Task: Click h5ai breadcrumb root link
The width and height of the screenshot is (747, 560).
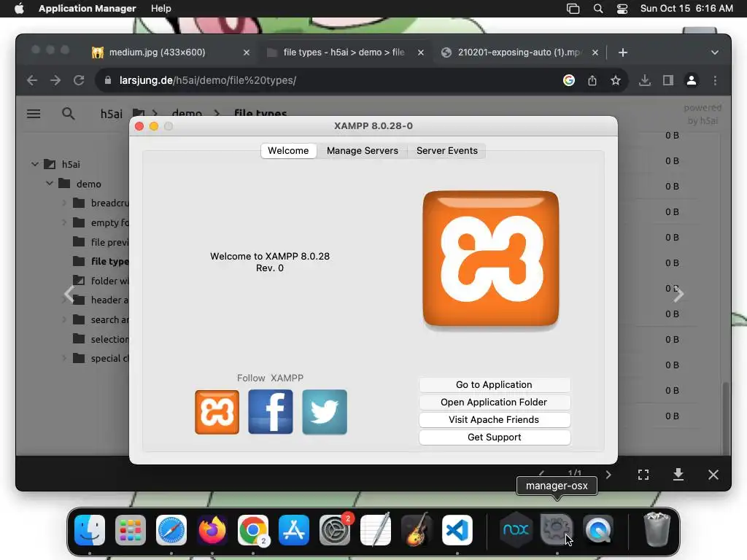Action: [x=111, y=114]
